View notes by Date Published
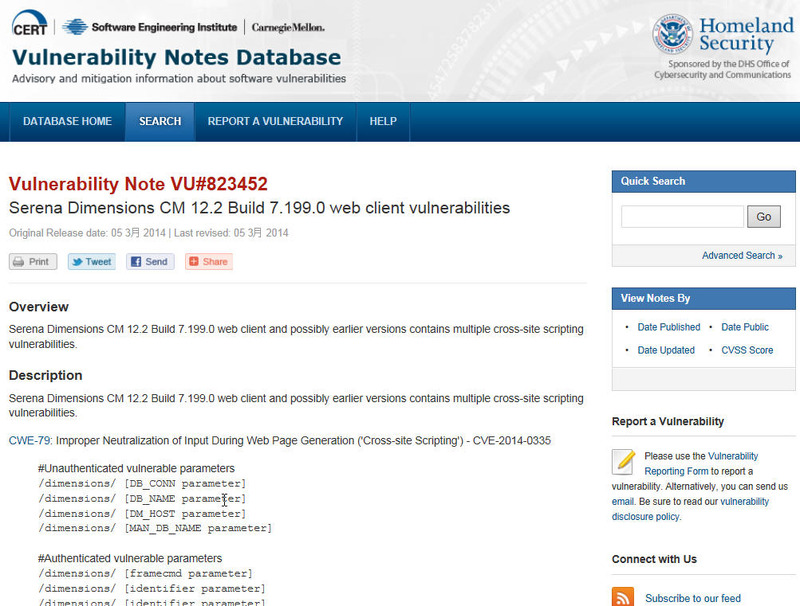800x606 pixels. click(x=668, y=327)
